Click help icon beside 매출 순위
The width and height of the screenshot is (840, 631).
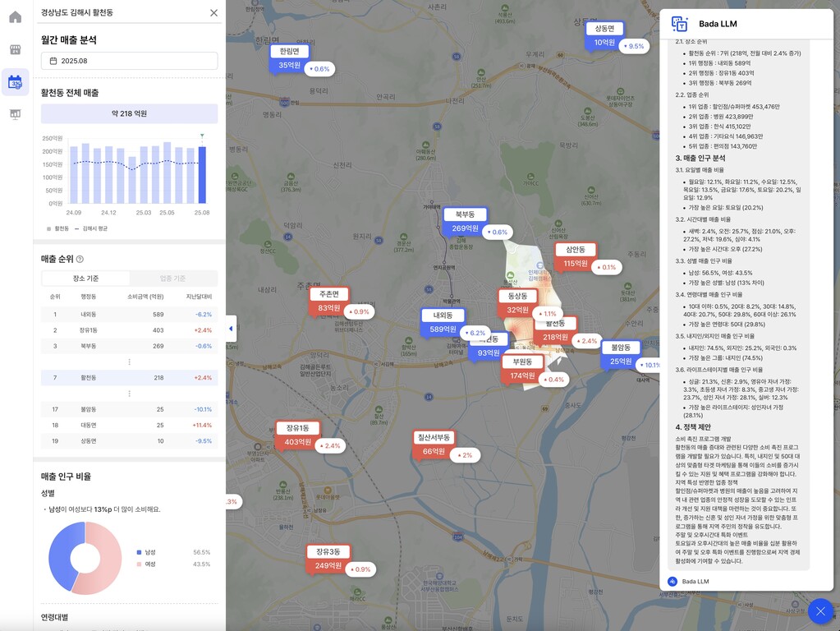[x=80, y=259]
